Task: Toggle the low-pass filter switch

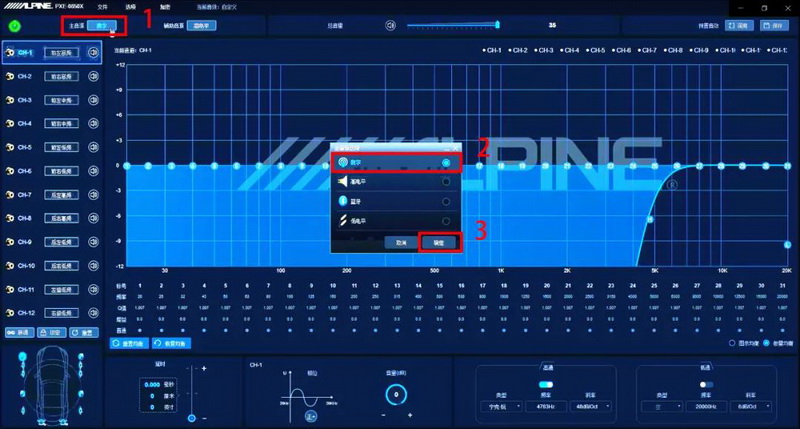Action: tap(706, 385)
